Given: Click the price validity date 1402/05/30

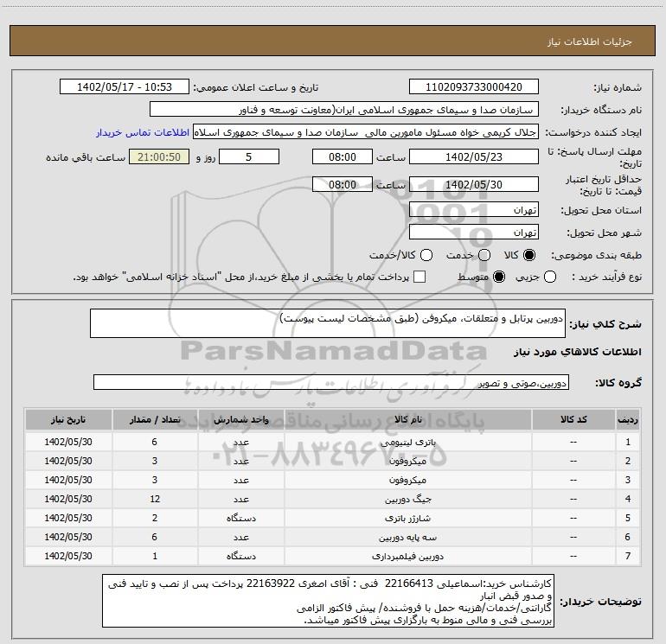Looking at the screenshot, I should tap(474, 184).
